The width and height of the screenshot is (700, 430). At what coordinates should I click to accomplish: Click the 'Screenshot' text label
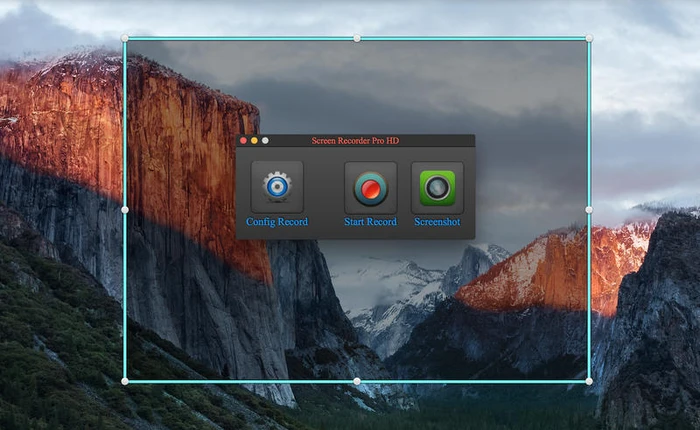pyautogui.click(x=437, y=222)
